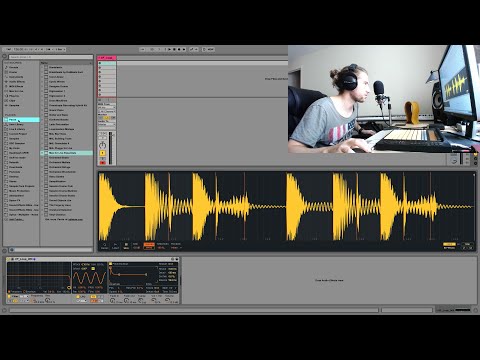
Task: Select the MIDI Effects browser category
Action: 16,86
